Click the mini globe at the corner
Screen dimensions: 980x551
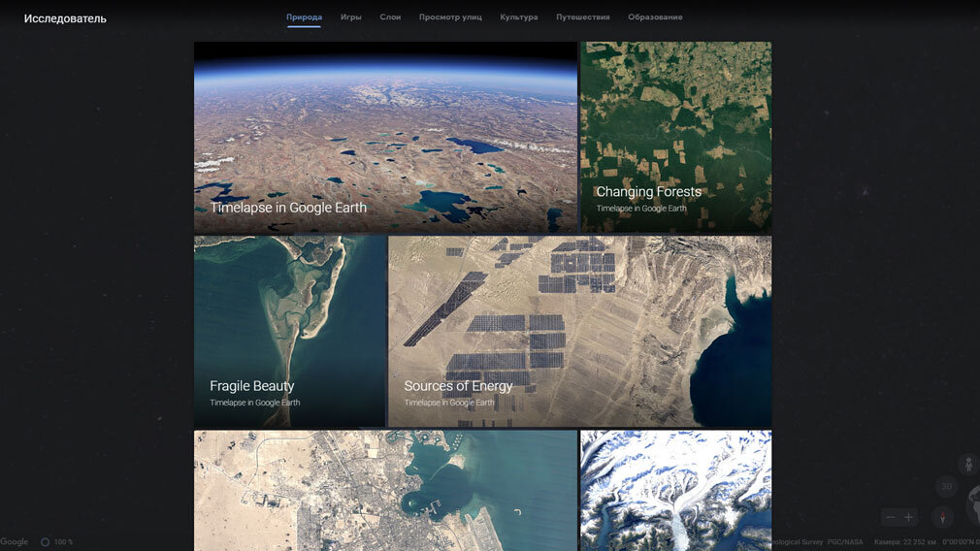point(974,504)
